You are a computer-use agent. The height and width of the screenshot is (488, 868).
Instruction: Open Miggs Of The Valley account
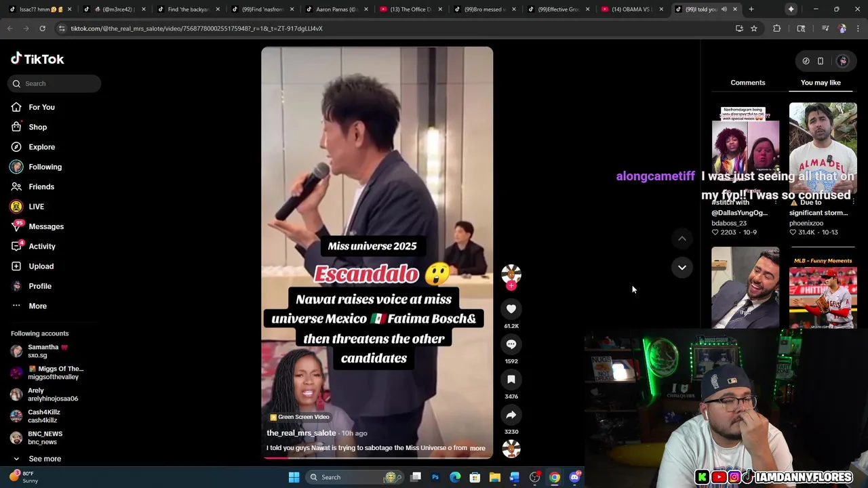coord(47,373)
